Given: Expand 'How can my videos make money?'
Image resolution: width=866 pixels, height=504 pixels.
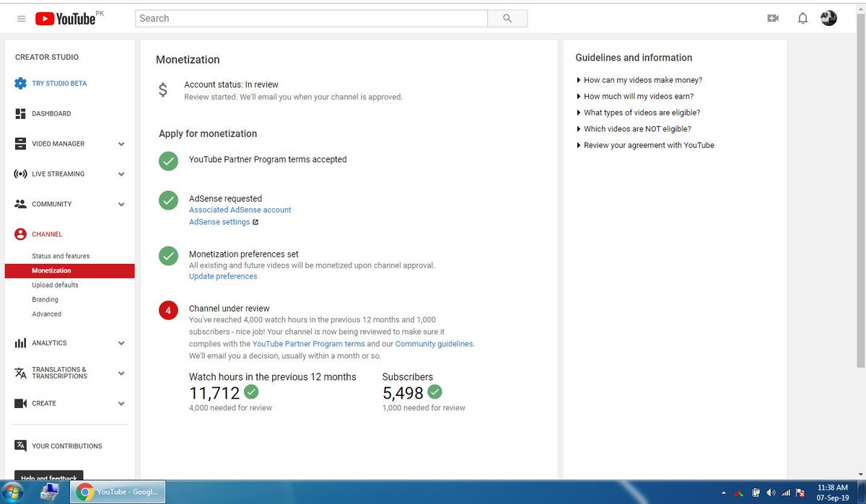Looking at the screenshot, I should tap(639, 80).
